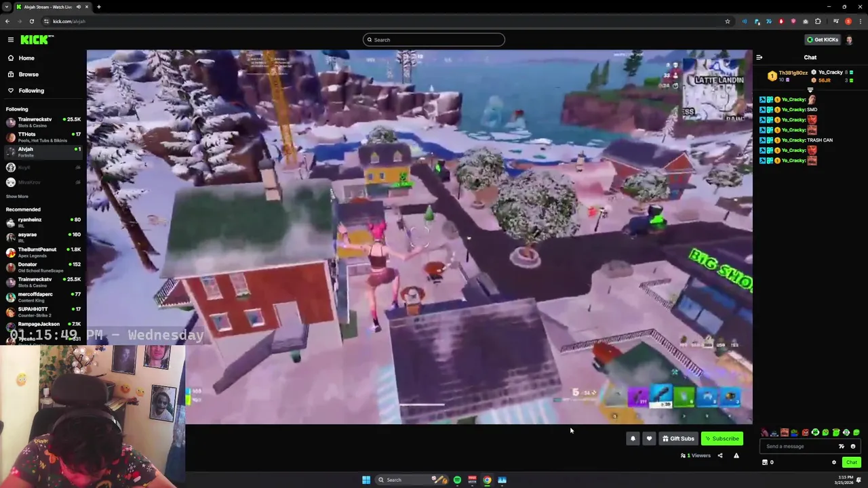Click the KICK logo
This screenshot has height=488, width=868.
pyautogui.click(x=37, y=40)
